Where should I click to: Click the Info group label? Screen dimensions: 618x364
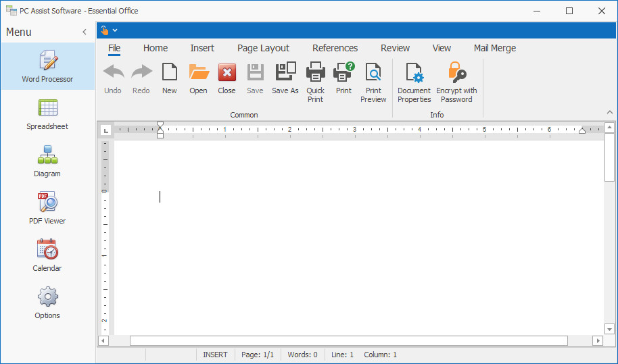437,115
